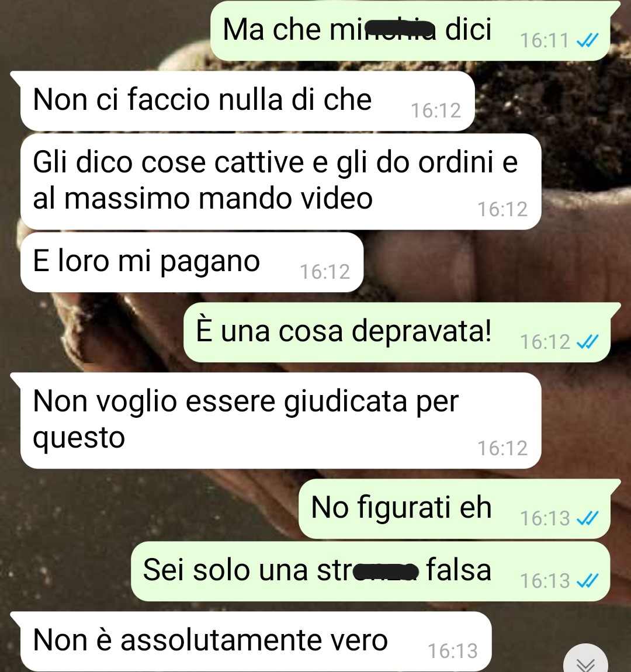Tap 16:12 timestamp on 'giudicata per questo' bubble
This screenshot has width=631, height=672.
click(502, 449)
